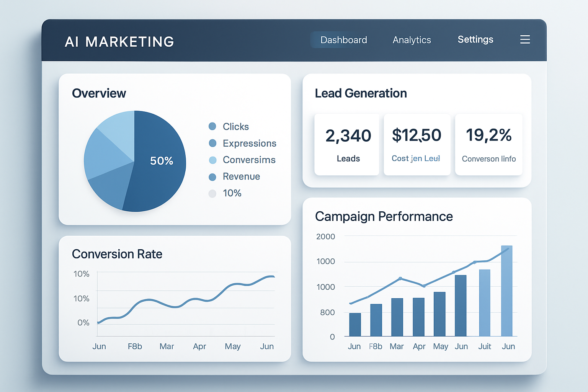Open the hamburger menu icon
The height and width of the screenshot is (392, 588).
(525, 39)
